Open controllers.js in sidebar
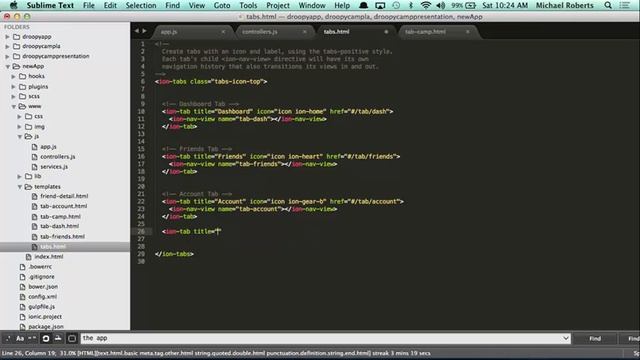The height and width of the screenshot is (360, 640). click(x=58, y=156)
